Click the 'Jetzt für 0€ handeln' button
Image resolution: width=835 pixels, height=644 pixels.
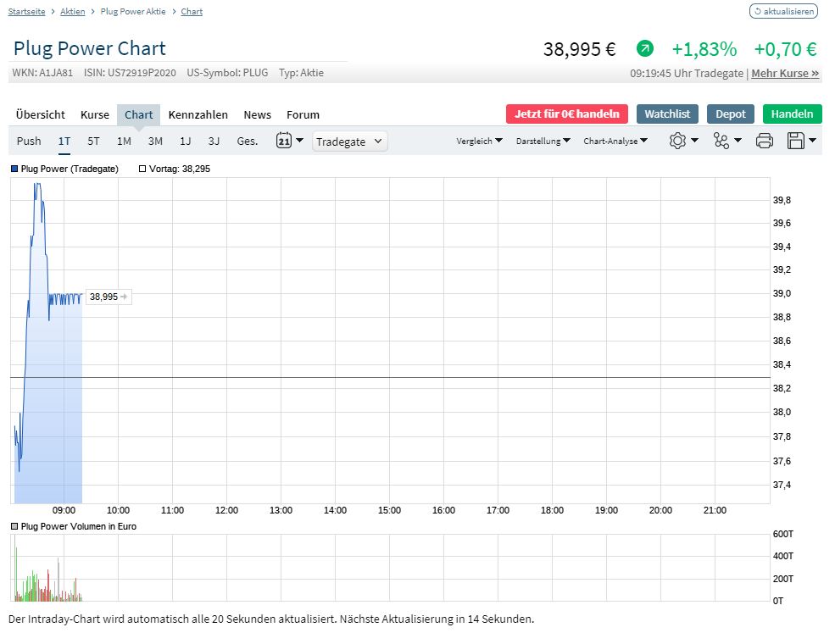pyautogui.click(x=566, y=114)
